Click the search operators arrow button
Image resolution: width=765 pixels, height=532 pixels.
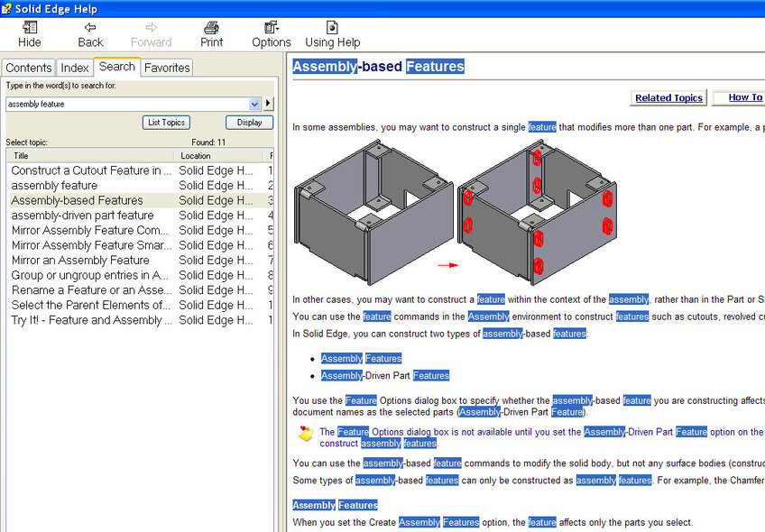point(268,104)
